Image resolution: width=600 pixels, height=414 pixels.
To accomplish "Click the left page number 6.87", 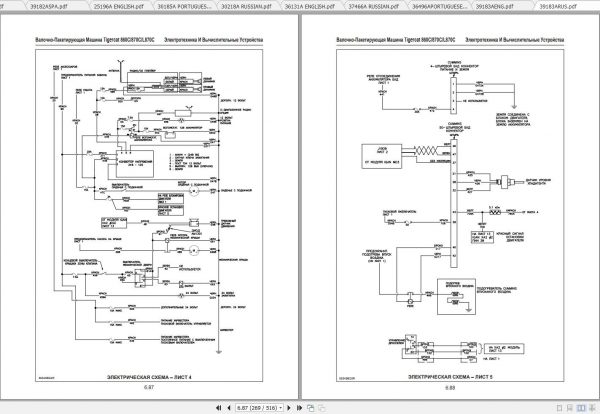I will (x=149, y=387).
